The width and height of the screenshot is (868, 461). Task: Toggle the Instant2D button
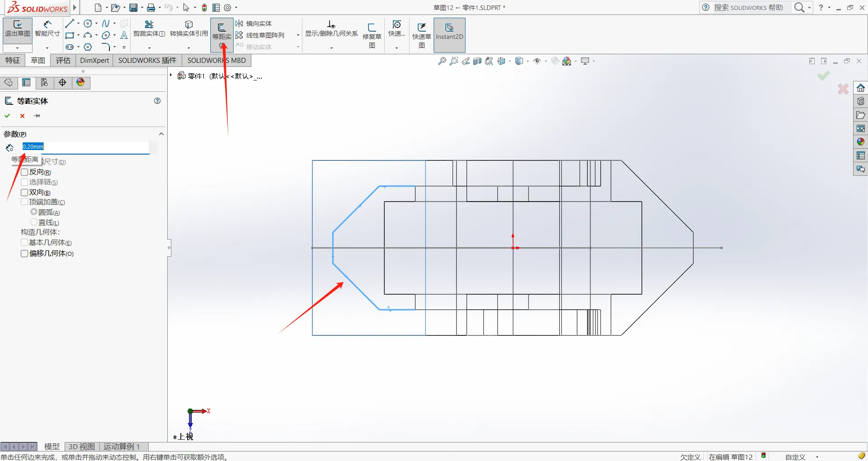tap(449, 35)
